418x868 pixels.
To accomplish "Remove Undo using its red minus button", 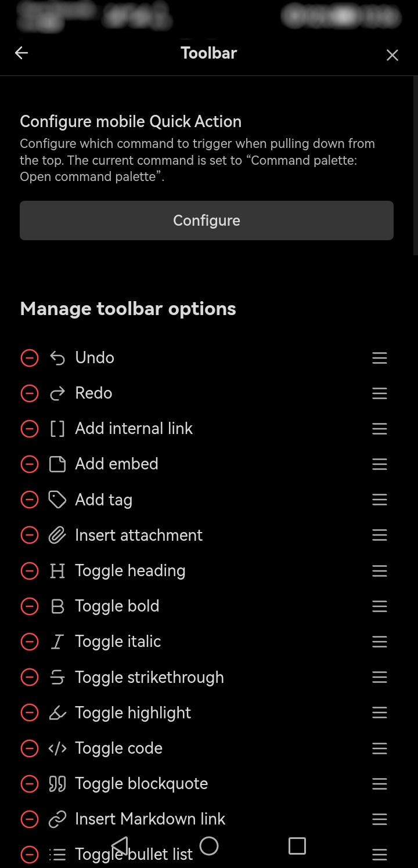I will [x=30, y=358].
